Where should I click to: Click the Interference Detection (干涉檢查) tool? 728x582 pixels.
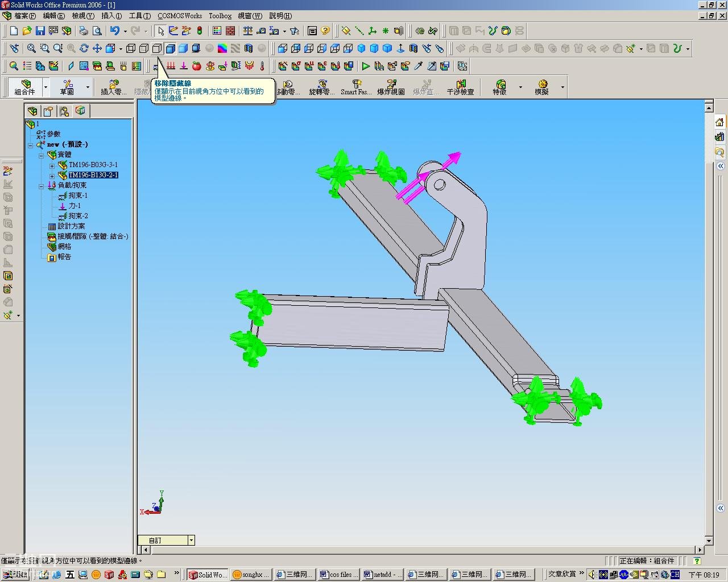coord(460,87)
